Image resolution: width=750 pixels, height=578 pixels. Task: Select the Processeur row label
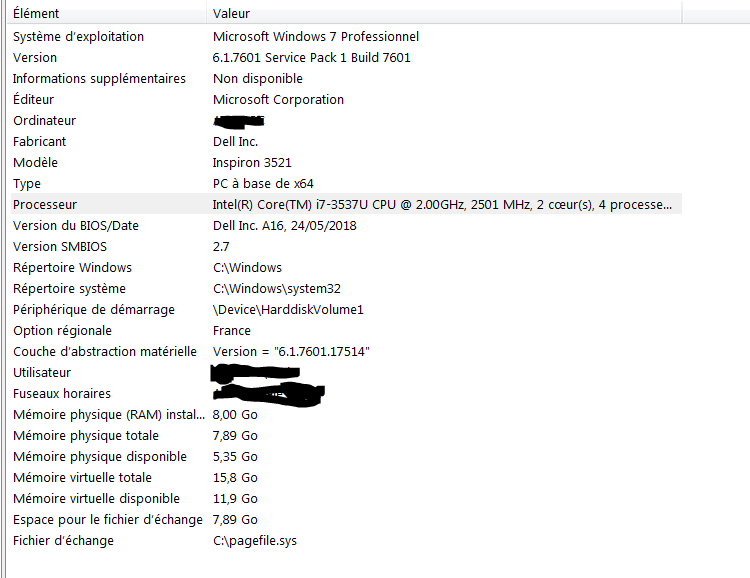tap(45, 205)
